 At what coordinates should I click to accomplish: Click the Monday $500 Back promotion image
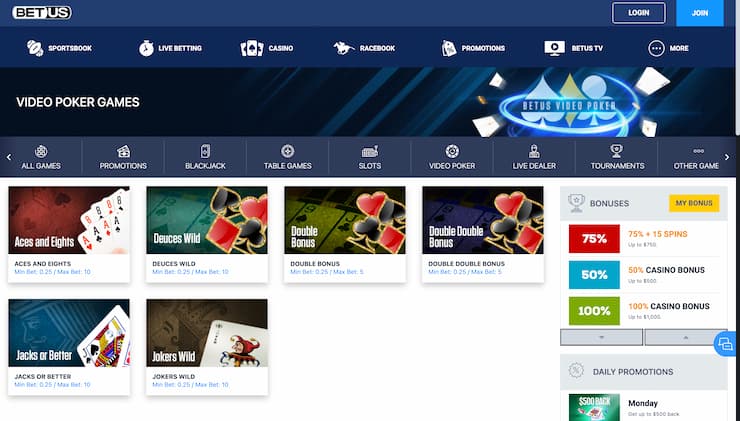(594, 407)
